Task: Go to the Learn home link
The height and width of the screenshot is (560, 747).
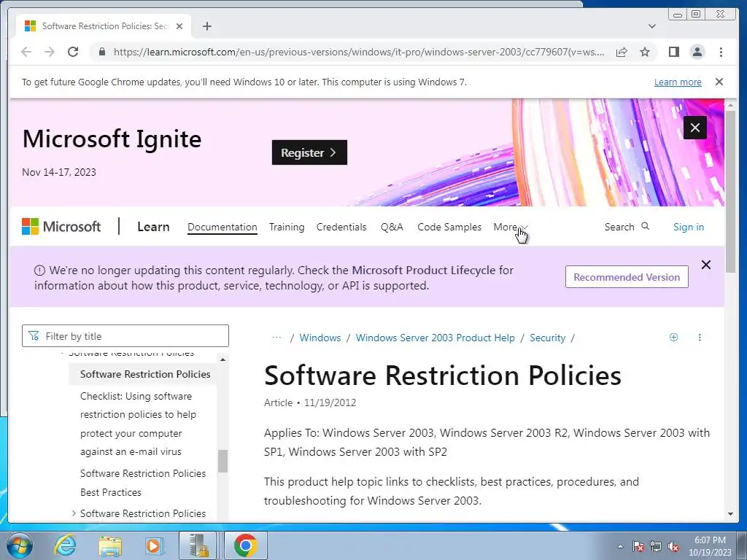Action: point(153,227)
